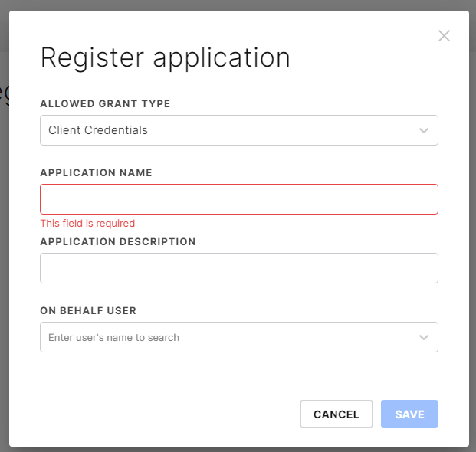Focus the Application Description input field
476x452 pixels.
point(238,268)
